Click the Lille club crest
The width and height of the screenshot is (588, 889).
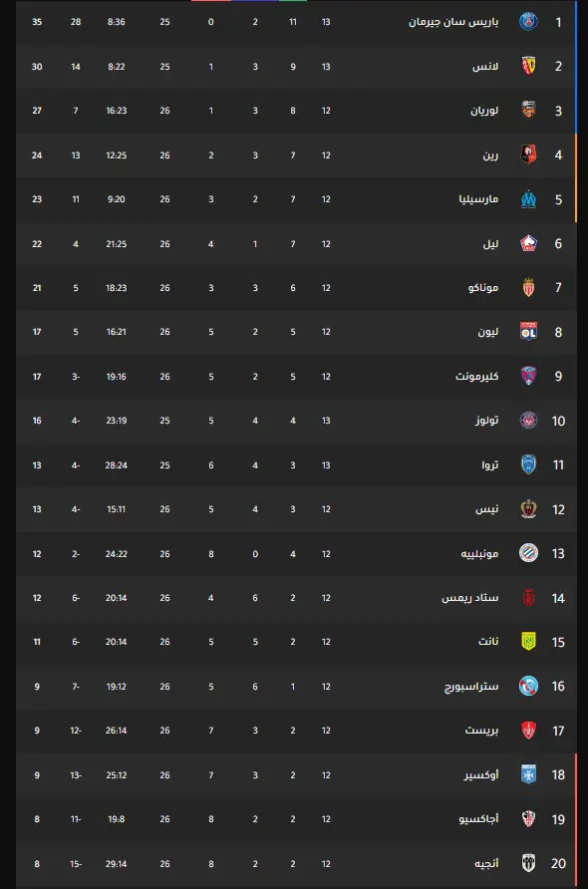click(528, 243)
